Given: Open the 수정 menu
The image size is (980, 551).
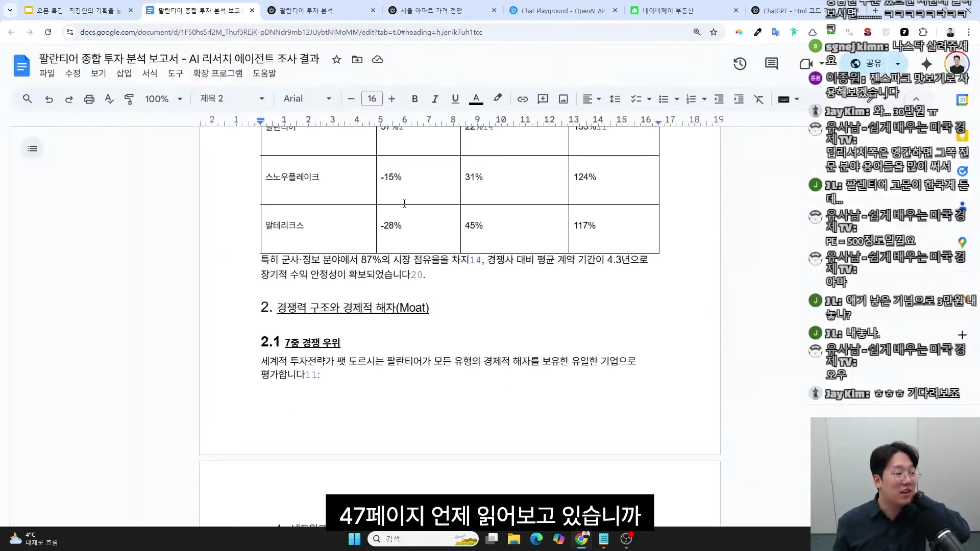Looking at the screenshot, I should pyautogui.click(x=72, y=73).
